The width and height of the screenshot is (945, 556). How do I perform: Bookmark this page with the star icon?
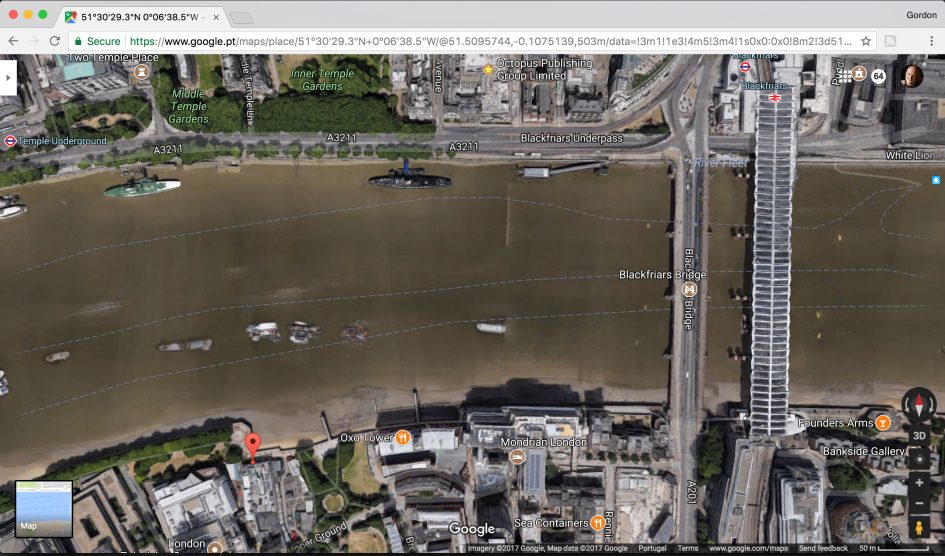[x=866, y=41]
